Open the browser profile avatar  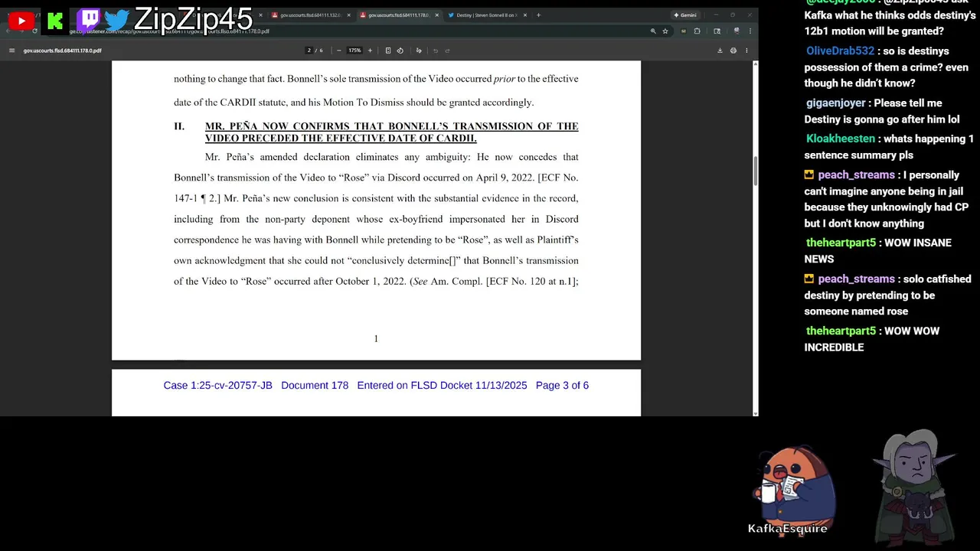736,31
